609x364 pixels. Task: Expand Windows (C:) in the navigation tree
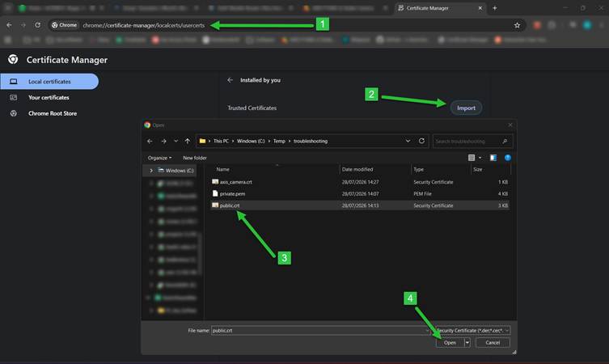coord(151,171)
